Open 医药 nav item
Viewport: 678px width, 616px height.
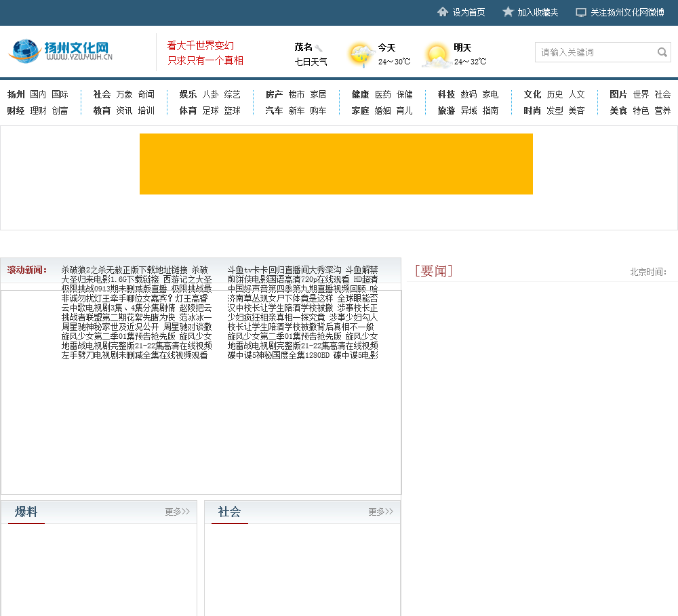(382, 94)
